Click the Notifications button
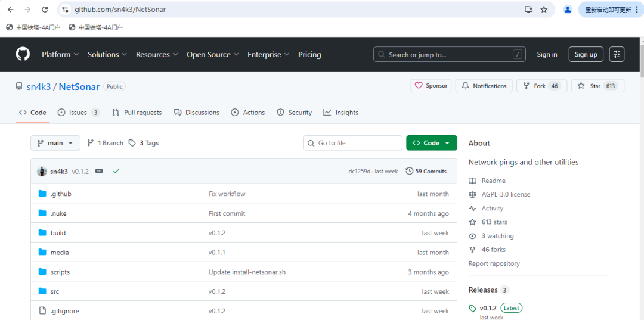Screen dimensions: 644x320 click(x=484, y=86)
